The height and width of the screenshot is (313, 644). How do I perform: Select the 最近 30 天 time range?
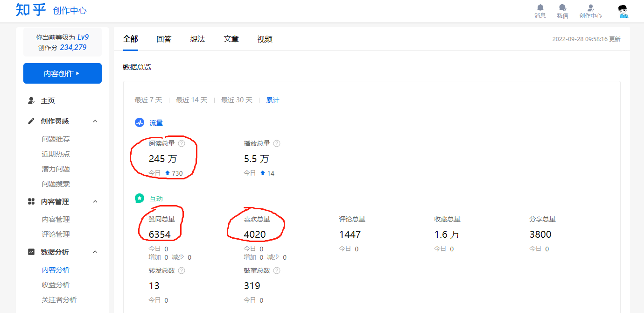point(237,100)
